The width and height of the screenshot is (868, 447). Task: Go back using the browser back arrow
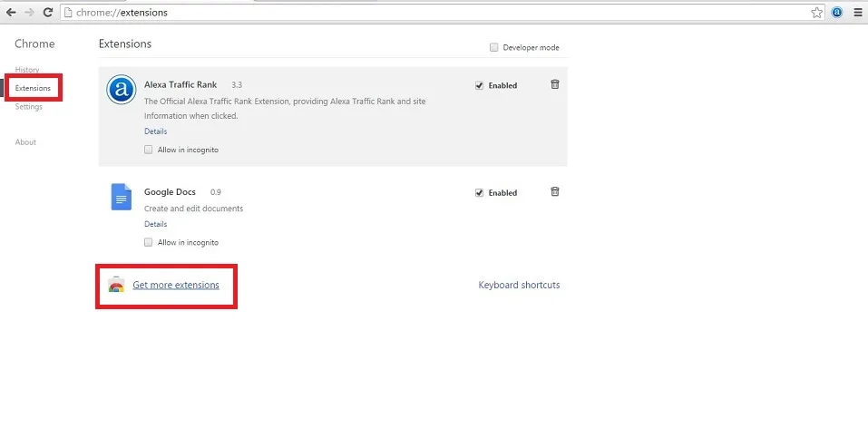point(11,12)
